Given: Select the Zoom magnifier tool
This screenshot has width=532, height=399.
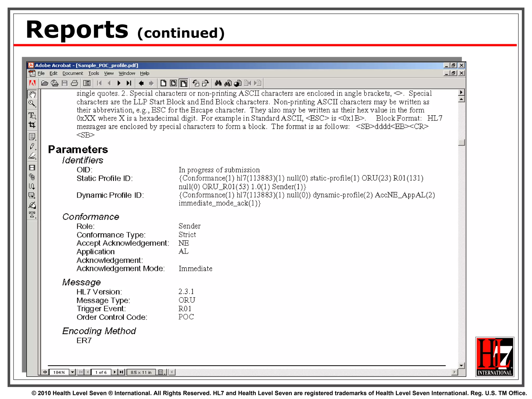Looking at the screenshot, I should coord(32,104).
